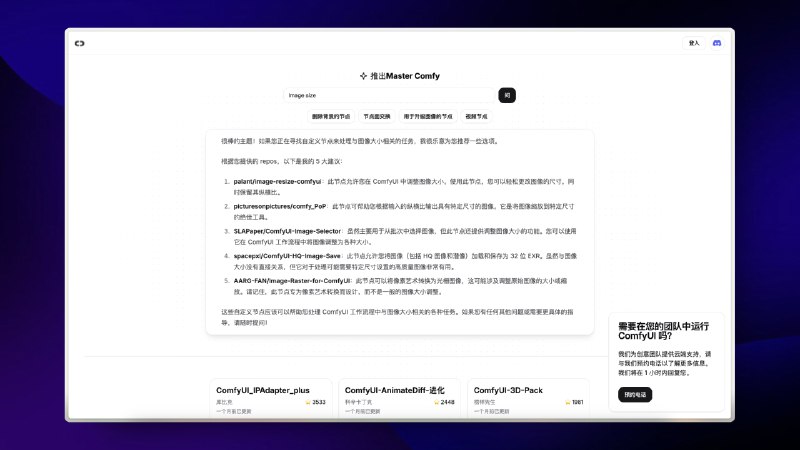Click palant/image-resize-comfyui repo name

[278, 182]
